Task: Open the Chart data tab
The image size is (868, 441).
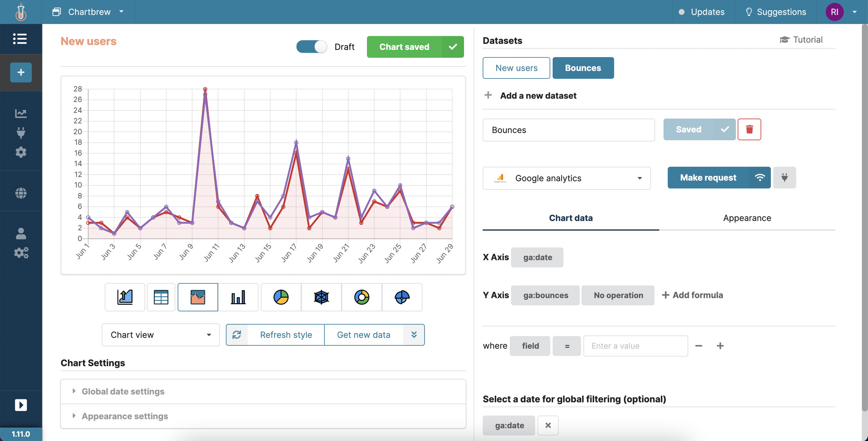Action: pos(570,218)
